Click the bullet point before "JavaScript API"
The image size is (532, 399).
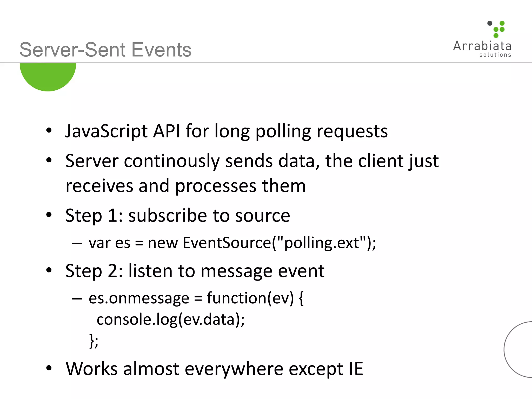coord(49,130)
